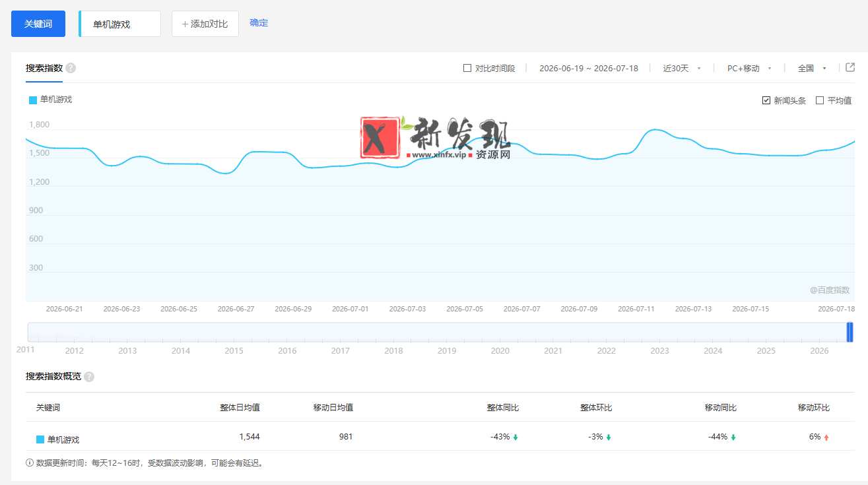Click the 整体日均值 value 1,544

(250, 437)
